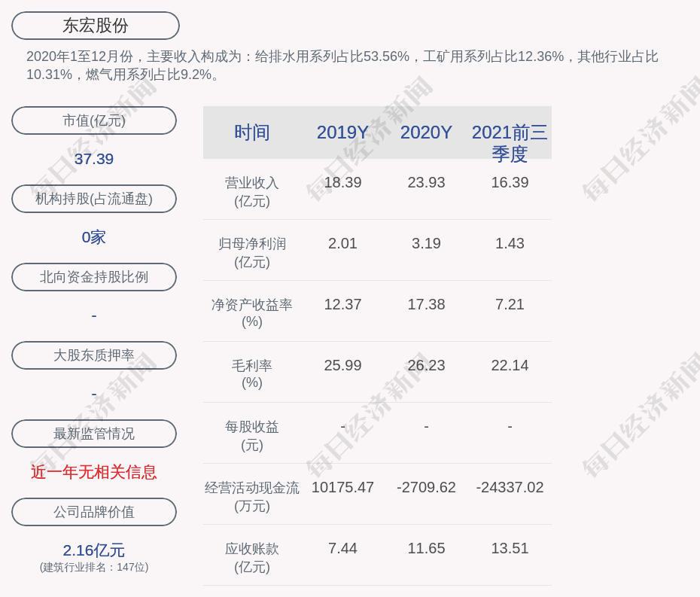Click the 经营活动现金流(万元) row label
The width and height of the screenshot is (700, 597).
252,497
